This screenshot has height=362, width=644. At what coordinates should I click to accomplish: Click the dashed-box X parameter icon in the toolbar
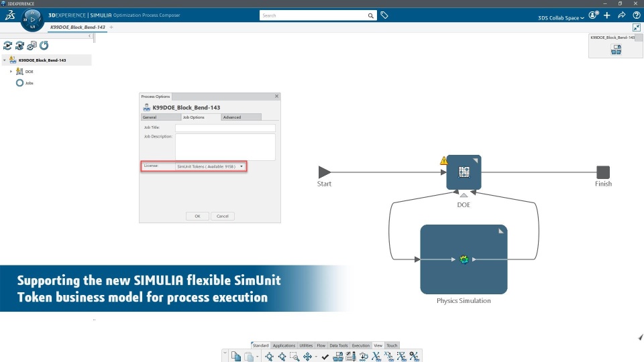(x=401, y=356)
